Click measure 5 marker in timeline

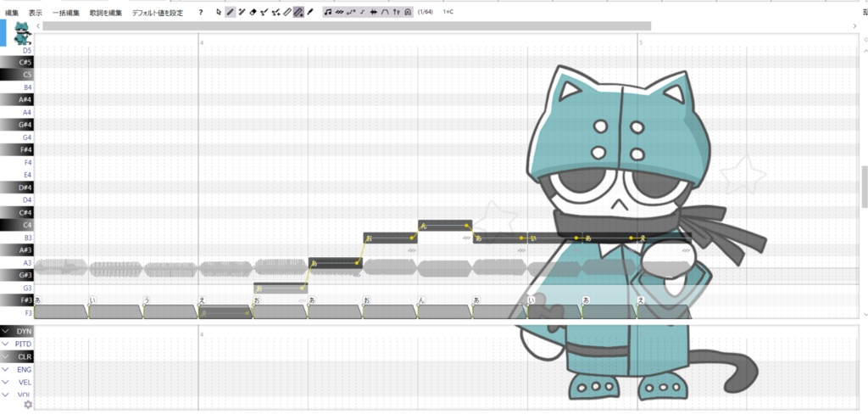[641, 42]
